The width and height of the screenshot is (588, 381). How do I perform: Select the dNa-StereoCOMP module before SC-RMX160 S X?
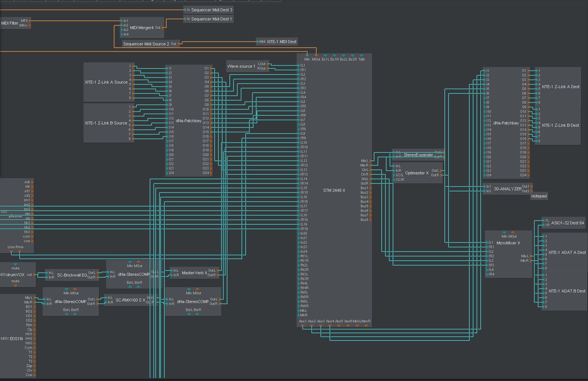pos(70,302)
